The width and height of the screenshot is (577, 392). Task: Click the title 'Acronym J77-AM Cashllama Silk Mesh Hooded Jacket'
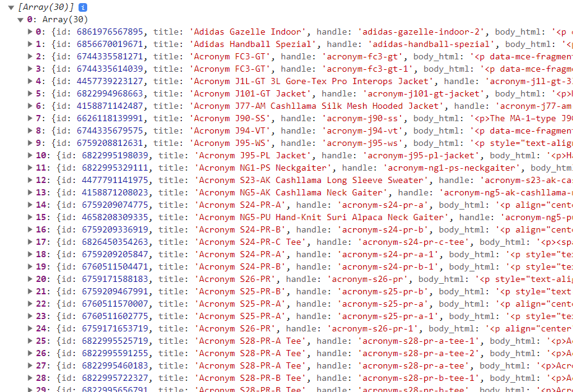317,106
